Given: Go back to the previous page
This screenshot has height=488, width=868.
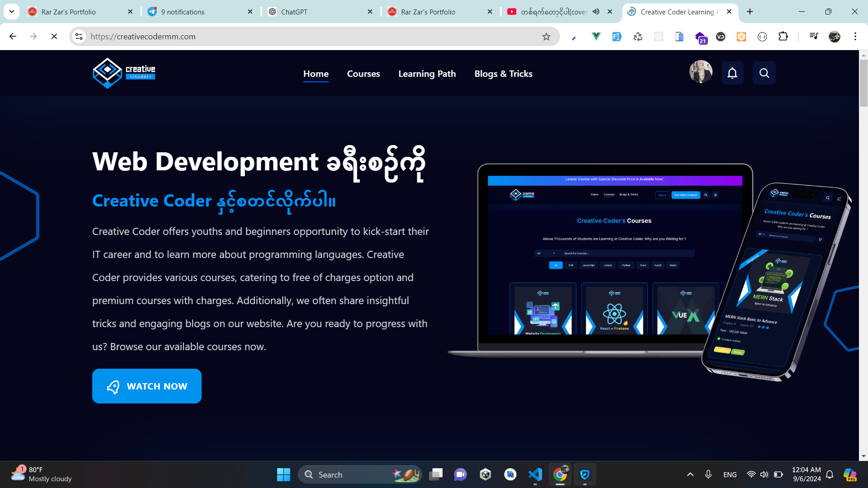Looking at the screenshot, I should coord(13,37).
